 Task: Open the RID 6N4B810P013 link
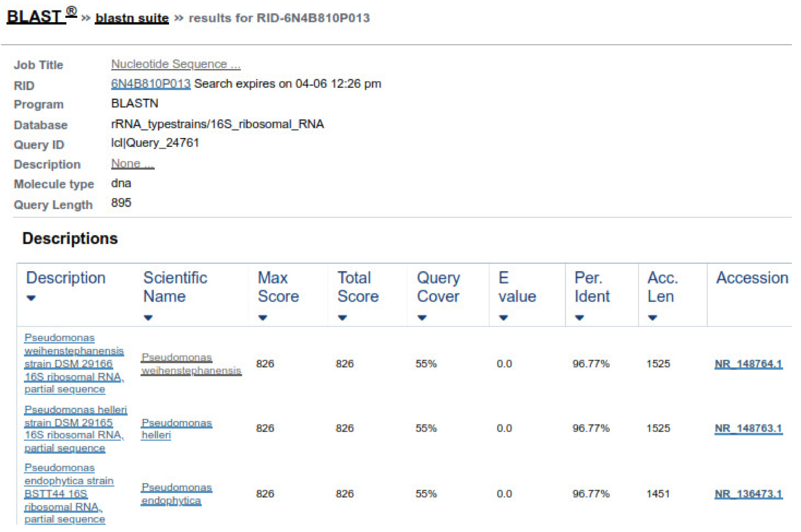[151, 84]
